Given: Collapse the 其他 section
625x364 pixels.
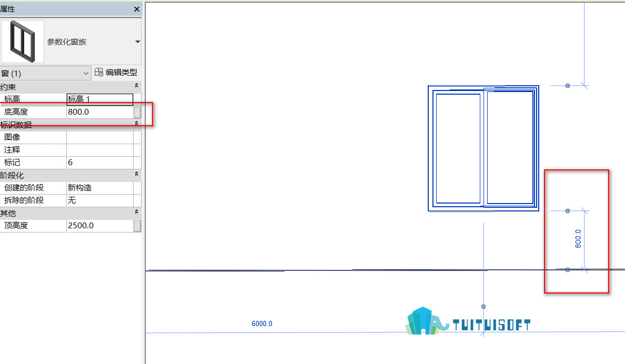Looking at the screenshot, I should (136, 211).
